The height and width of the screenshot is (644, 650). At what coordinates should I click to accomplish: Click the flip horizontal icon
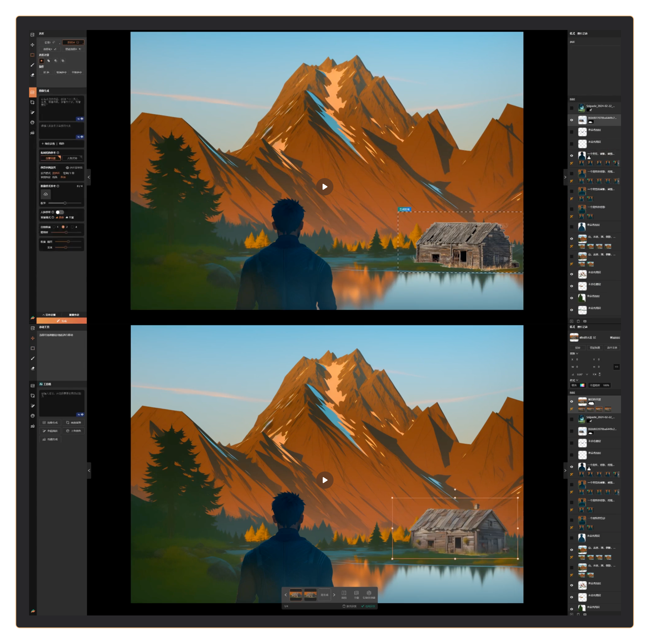click(594, 374)
